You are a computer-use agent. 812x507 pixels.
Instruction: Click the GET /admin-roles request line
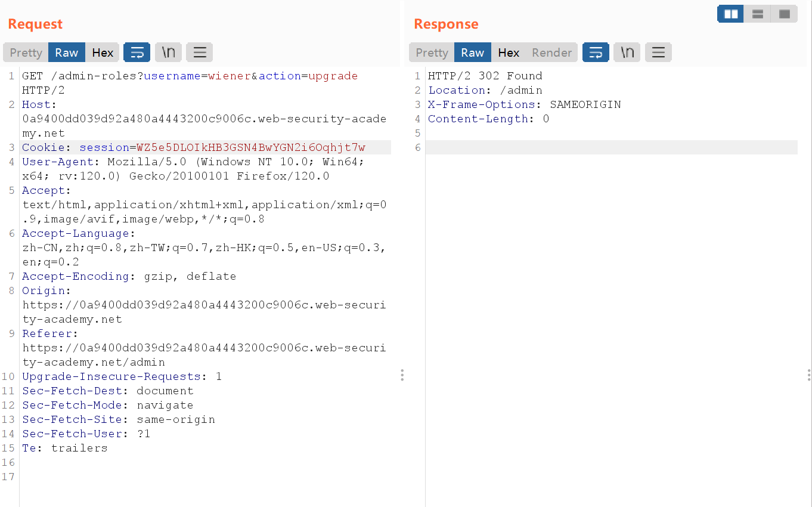(x=190, y=83)
